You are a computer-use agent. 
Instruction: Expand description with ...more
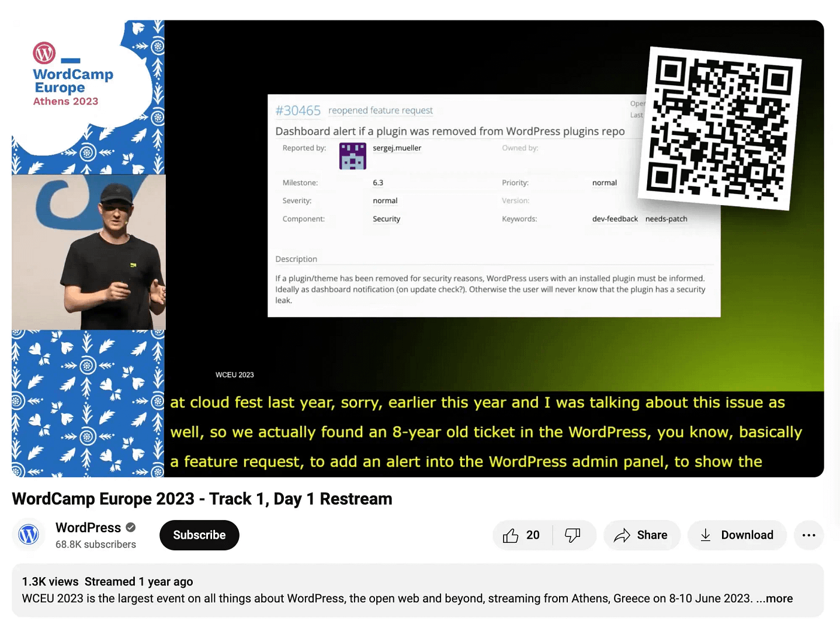(x=775, y=598)
